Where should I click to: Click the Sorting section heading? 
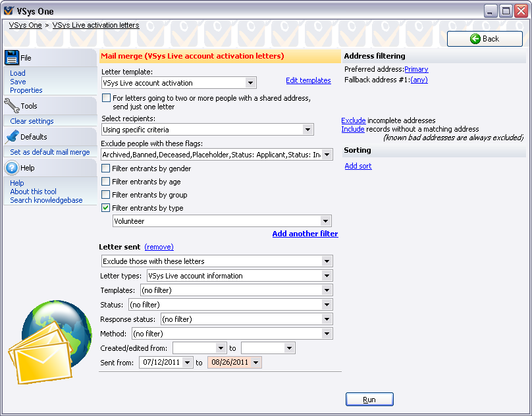[x=358, y=150]
